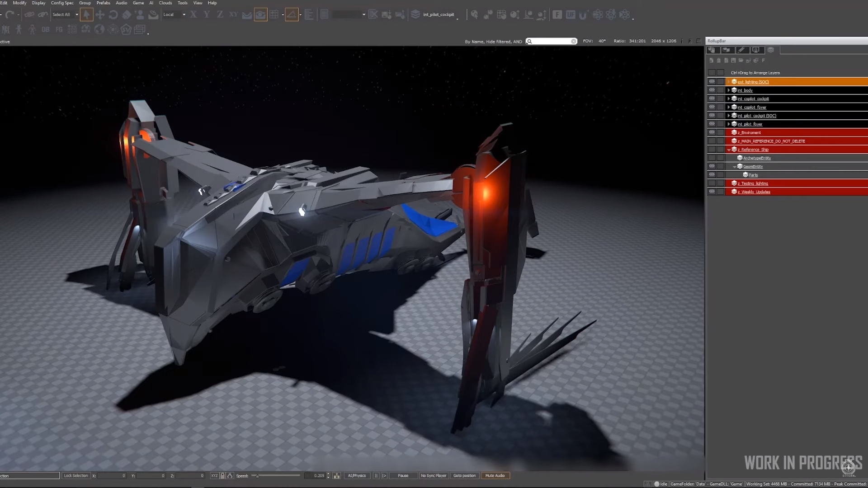Image resolution: width=868 pixels, height=488 pixels.
Task: Click the viewport search field
Action: click(551, 41)
